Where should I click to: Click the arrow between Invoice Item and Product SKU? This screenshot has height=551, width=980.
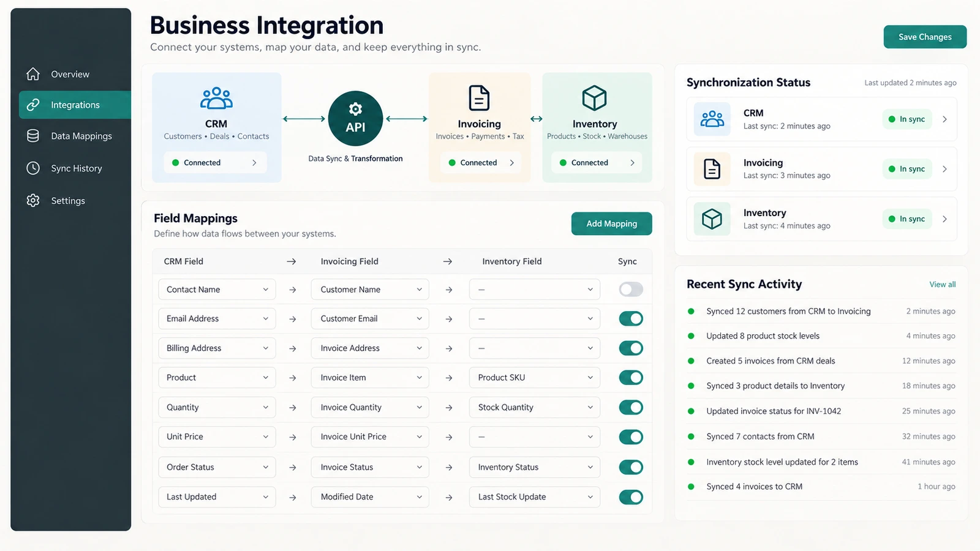coord(449,378)
